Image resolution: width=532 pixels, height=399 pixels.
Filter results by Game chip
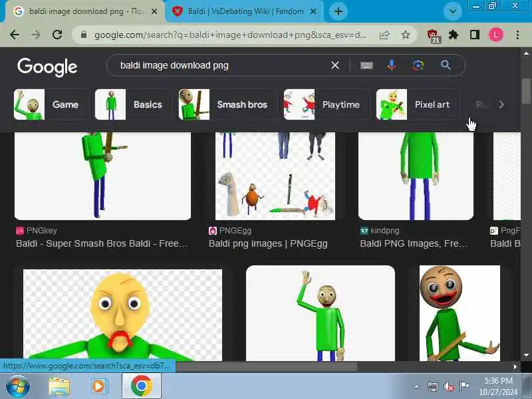[51, 104]
